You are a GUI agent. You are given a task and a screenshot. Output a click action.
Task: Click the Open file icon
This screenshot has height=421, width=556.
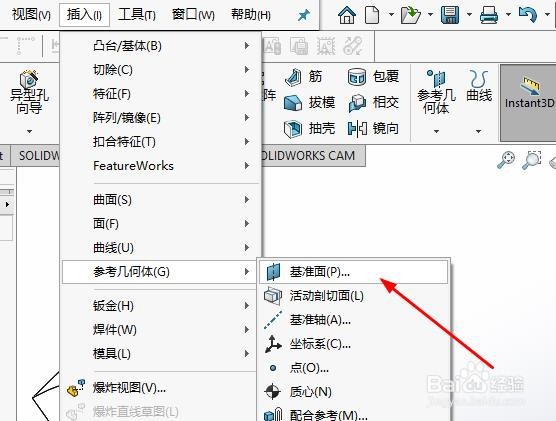tap(411, 15)
